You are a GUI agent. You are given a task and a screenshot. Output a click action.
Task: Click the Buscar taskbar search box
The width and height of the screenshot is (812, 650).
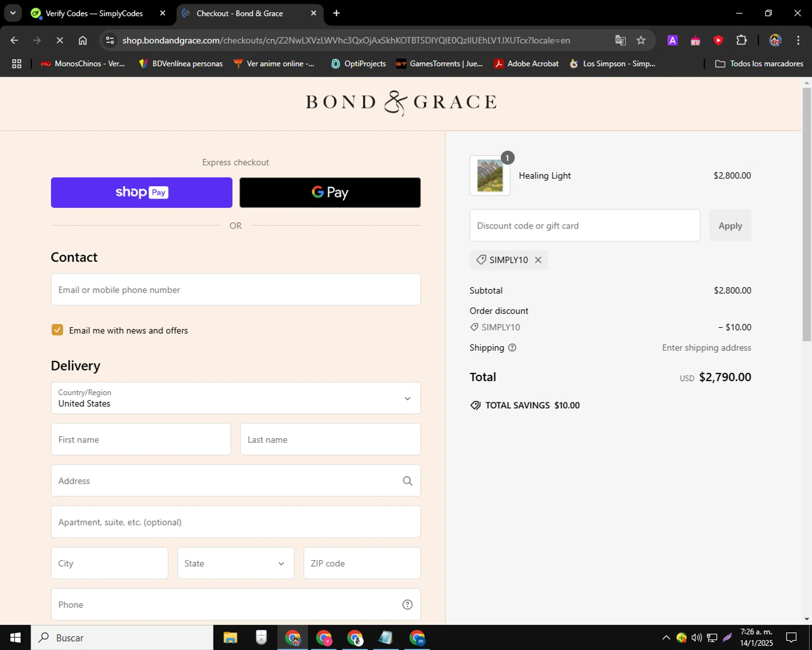click(x=122, y=638)
